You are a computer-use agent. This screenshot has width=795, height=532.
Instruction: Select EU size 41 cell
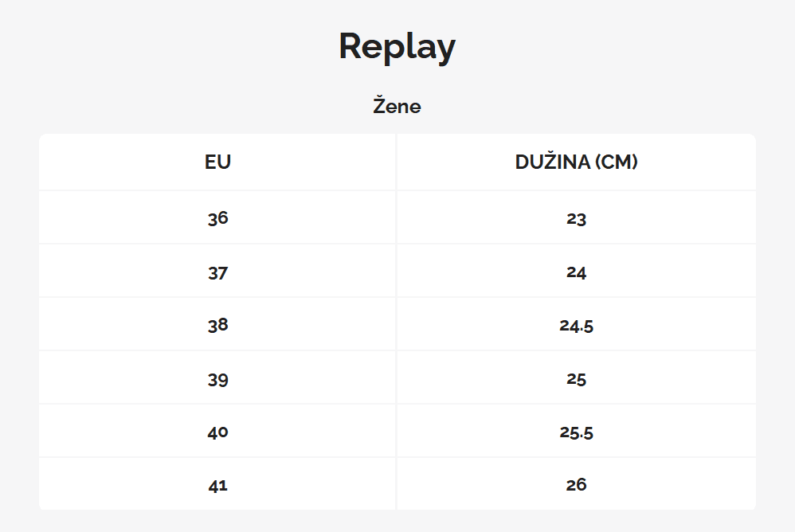pos(217,485)
